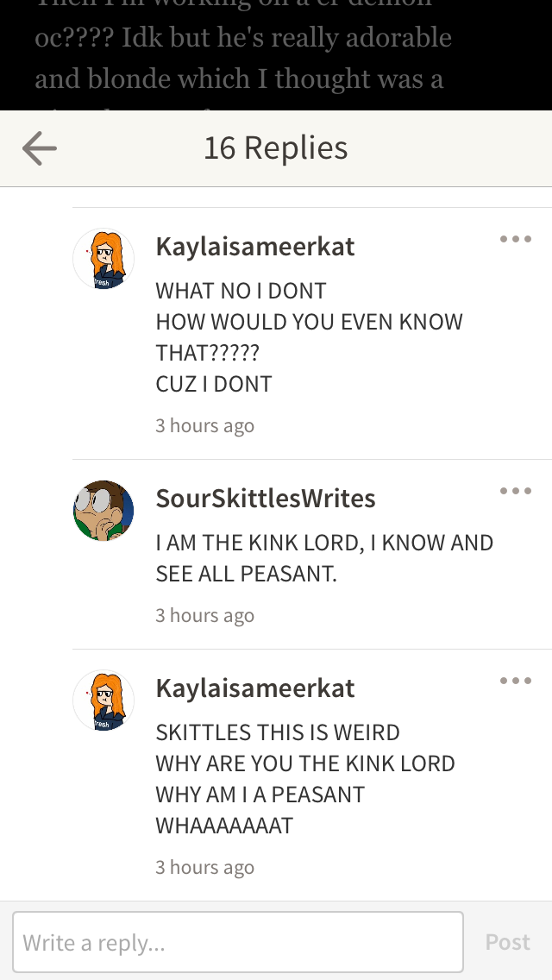
Task: Select the "HOW WOULD YOU EVEN KNOW" reply text
Action: (309, 322)
